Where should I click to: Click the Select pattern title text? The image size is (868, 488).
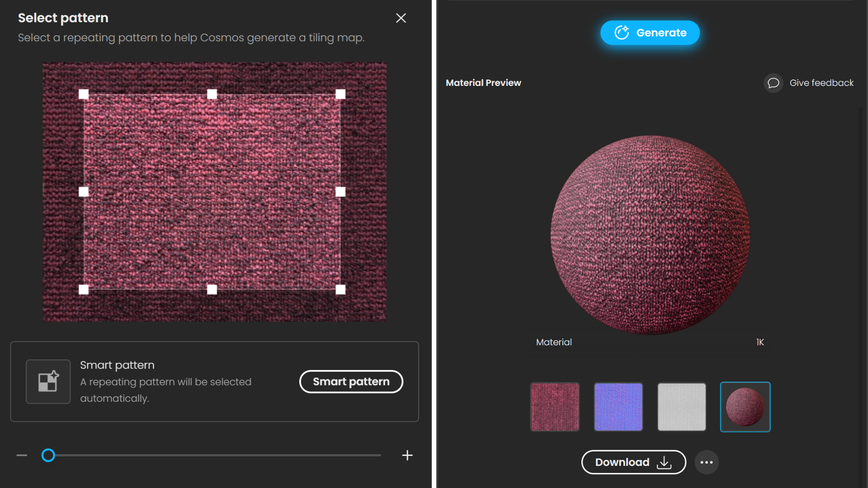click(x=63, y=18)
